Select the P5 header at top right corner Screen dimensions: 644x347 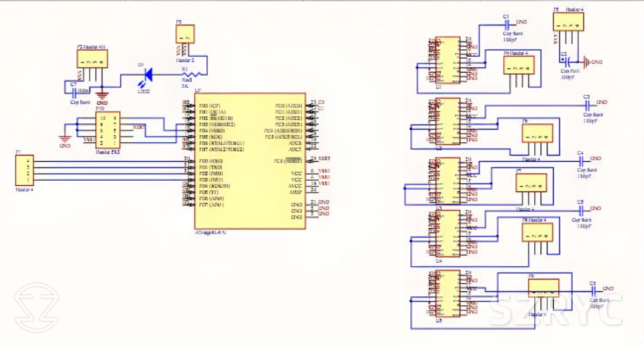click(x=568, y=21)
